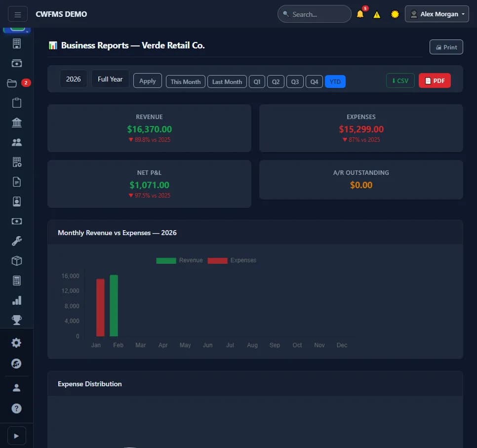Open the Full Year period selector

coord(110,79)
